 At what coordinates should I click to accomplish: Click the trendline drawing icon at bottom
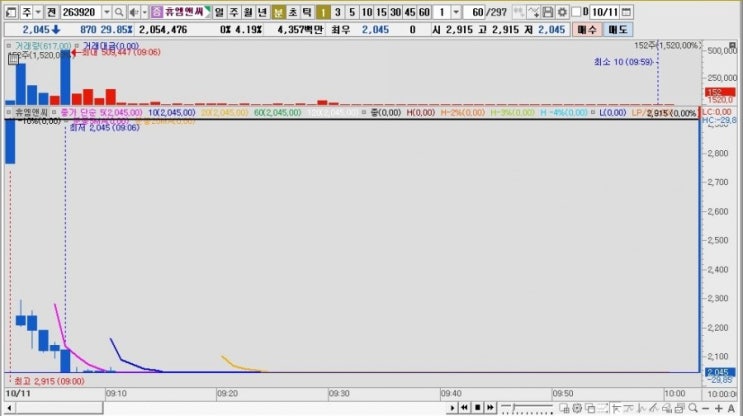click(x=653, y=408)
